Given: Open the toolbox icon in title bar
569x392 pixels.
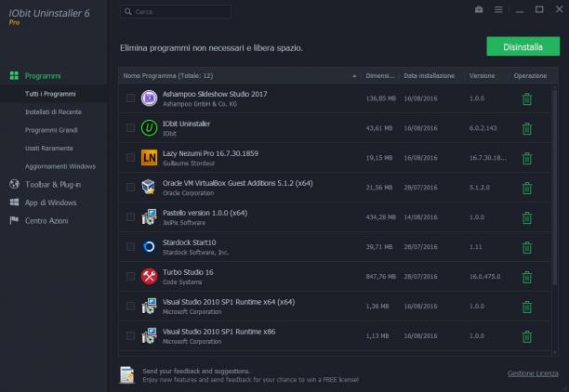Looking at the screenshot, I should [x=479, y=9].
